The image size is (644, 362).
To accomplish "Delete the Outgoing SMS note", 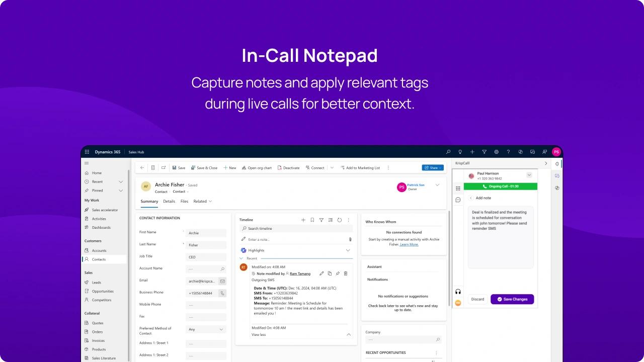I will click(x=346, y=274).
